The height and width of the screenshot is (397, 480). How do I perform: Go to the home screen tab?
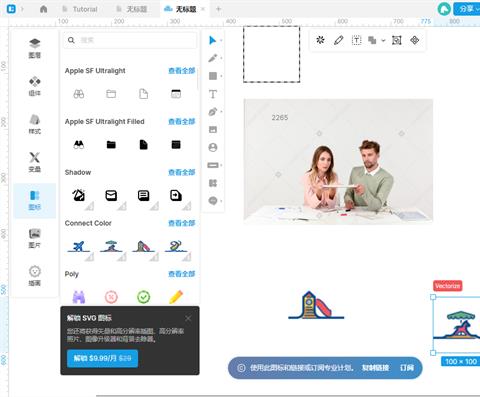click(43, 9)
